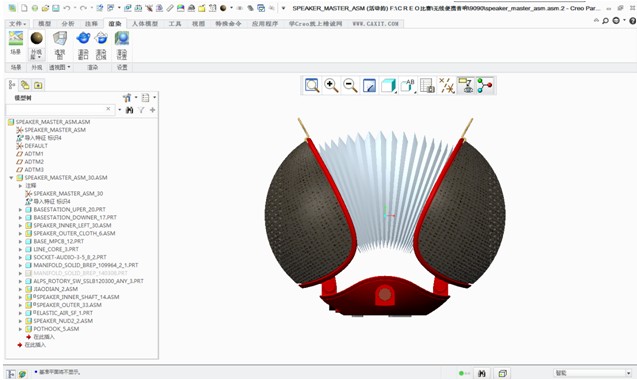637x380 pixels.
Task: Open render setup globe icon
Action: click(x=122, y=39)
